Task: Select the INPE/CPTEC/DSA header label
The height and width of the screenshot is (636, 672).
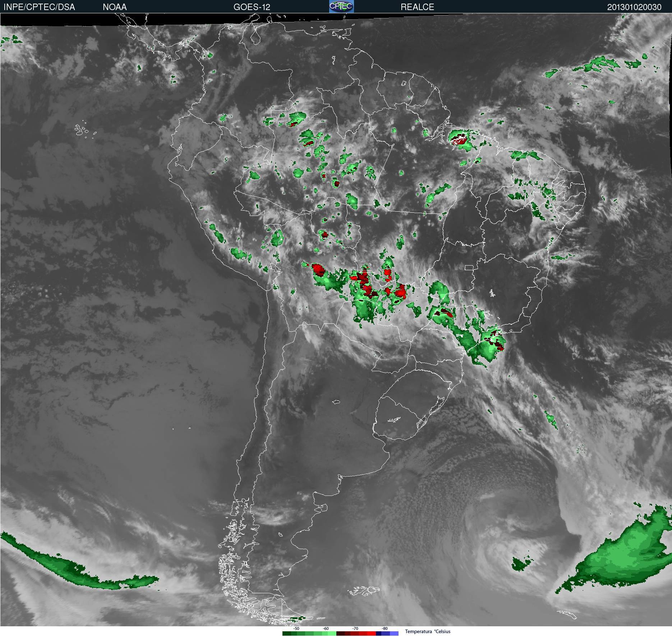Action: point(39,7)
